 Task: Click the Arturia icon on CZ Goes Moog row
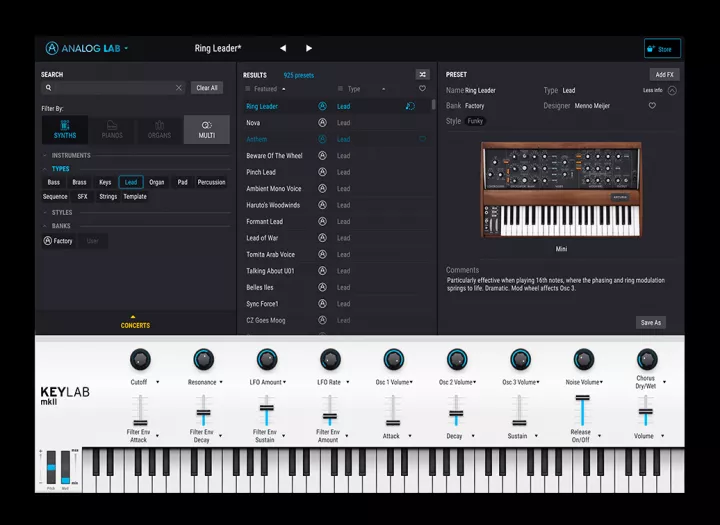(322, 320)
